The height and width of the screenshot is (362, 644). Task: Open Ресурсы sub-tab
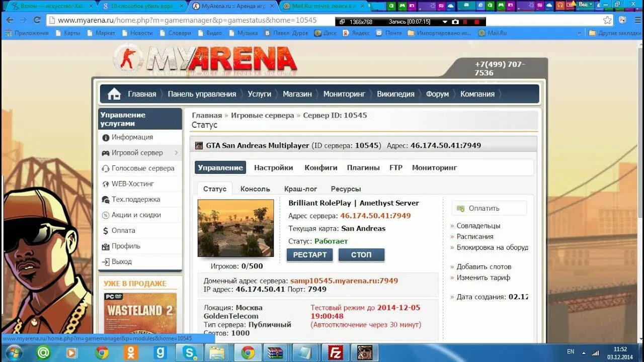coord(346,189)
